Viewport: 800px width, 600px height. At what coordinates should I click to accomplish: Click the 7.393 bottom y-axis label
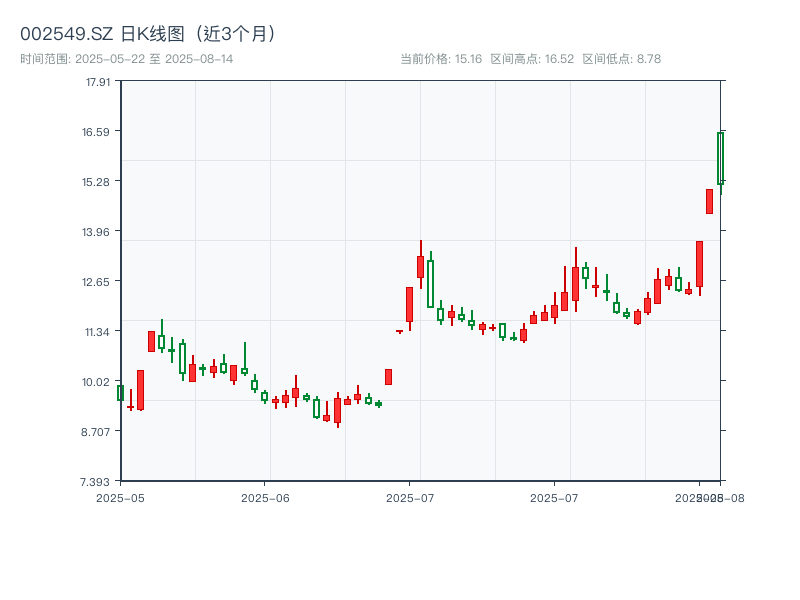[x=97, y=482]
